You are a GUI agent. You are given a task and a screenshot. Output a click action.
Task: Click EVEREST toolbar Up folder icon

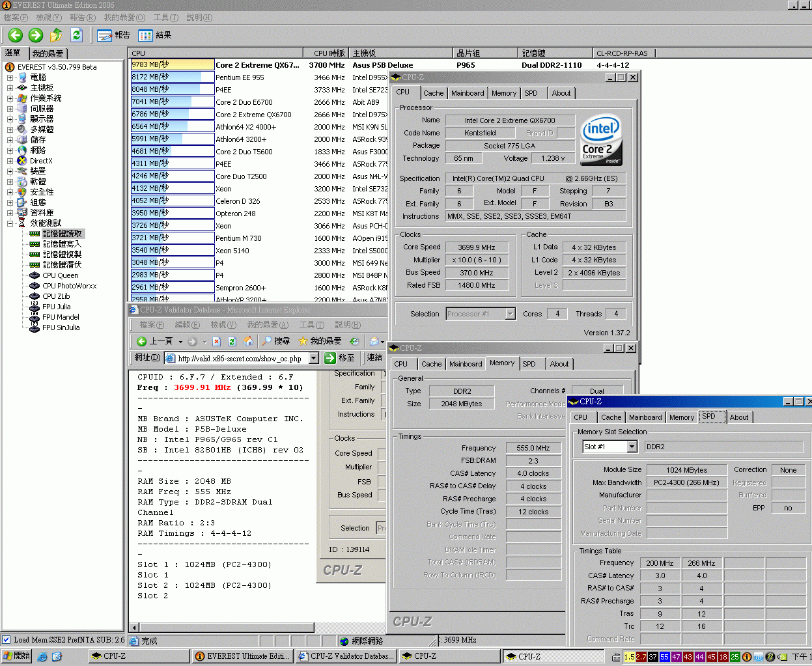56,35
